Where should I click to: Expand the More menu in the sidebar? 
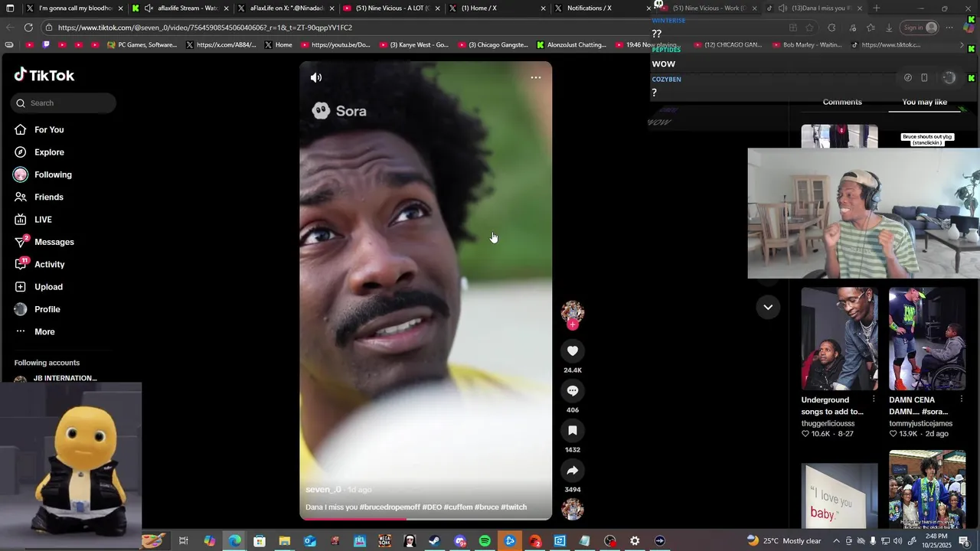(44, 332)
